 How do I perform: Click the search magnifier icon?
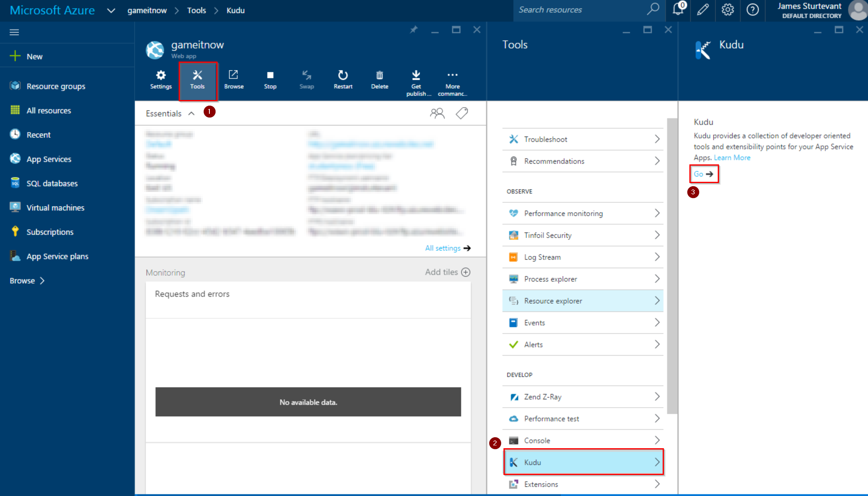(x=653, y=9)
